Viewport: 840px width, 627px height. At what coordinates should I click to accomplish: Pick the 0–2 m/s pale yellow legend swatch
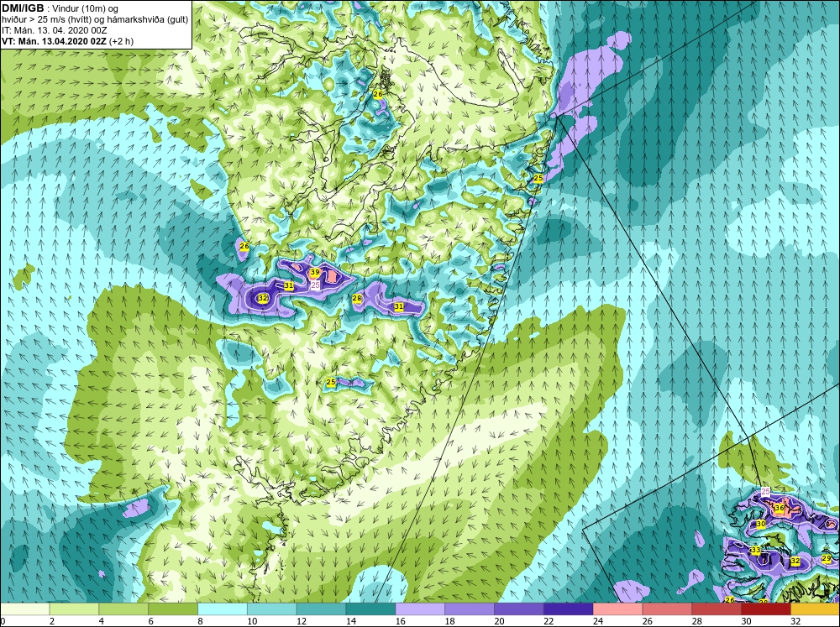pos(24,609)
